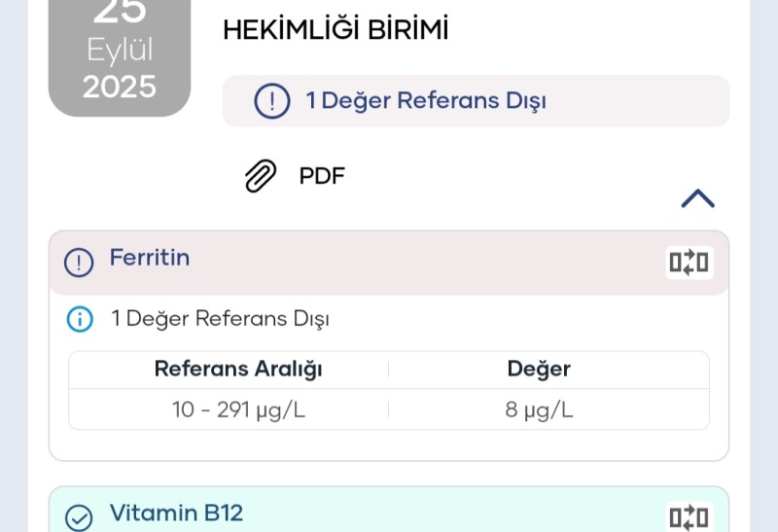Click the 8 µg/L Ferritin value
The width and height of the screenshot is (778, 532).
pos(539,410)
